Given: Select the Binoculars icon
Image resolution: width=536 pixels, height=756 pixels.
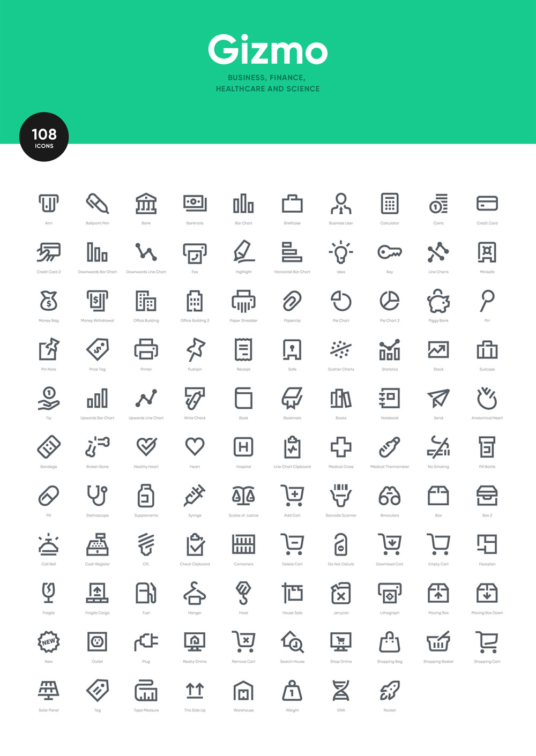Looking at the screenshot, I should click(390, 496).
